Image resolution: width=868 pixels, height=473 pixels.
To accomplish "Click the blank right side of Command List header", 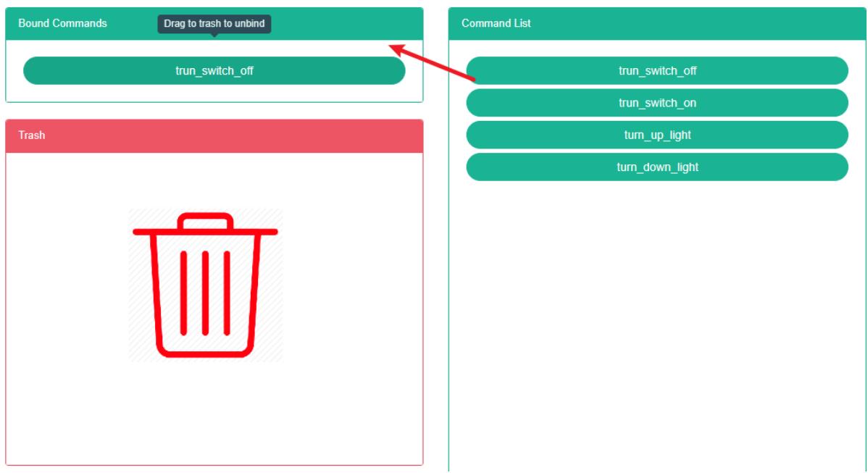I will coord(725,23).
